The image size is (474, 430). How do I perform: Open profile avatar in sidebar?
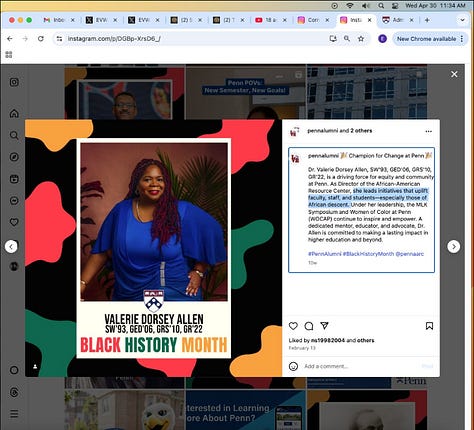point(14,266)
